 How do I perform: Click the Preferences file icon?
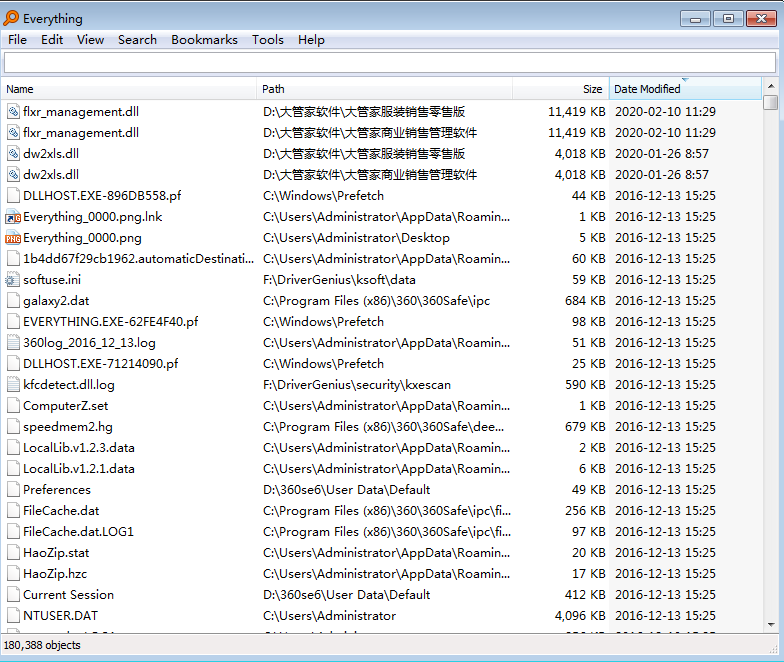click(x=14, y=490)
